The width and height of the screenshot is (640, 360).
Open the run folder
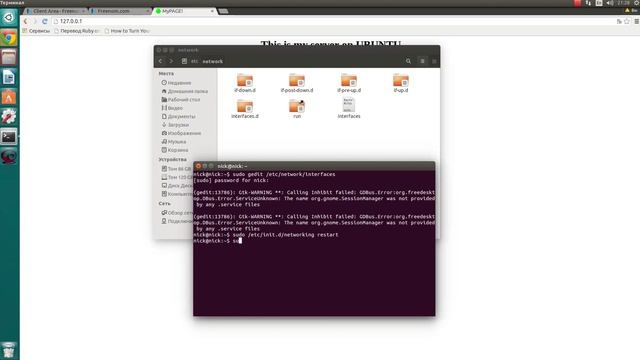click(x=297, y=109)
